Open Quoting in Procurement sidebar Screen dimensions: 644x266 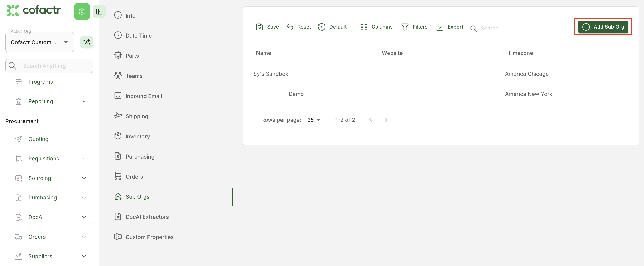coord(38,139)
